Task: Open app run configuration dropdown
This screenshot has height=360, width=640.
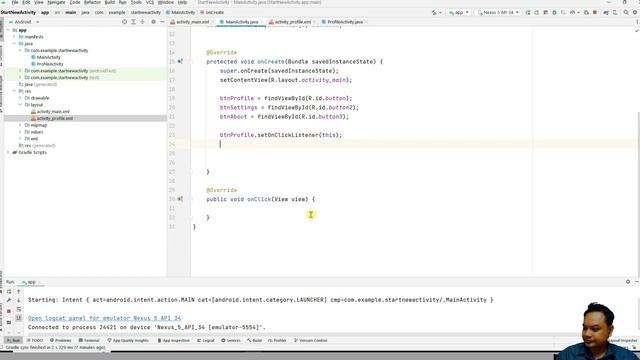Action: click(459, 13)
